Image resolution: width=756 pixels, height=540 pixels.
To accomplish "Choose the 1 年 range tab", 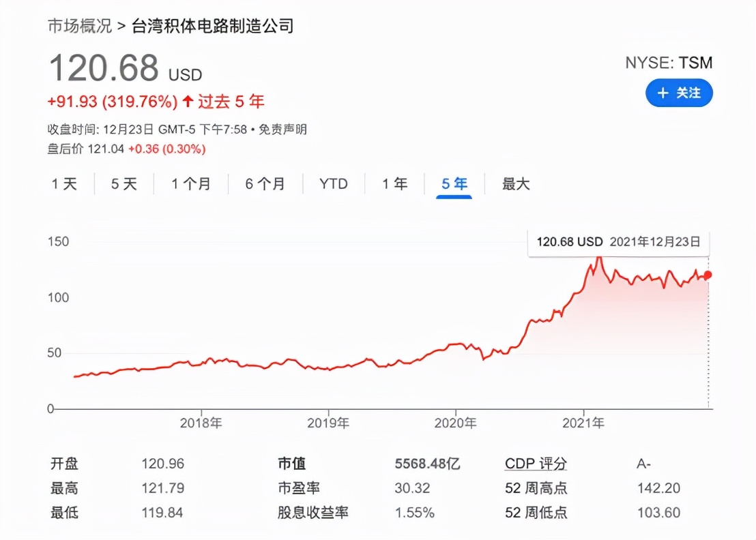I will 395,183.
